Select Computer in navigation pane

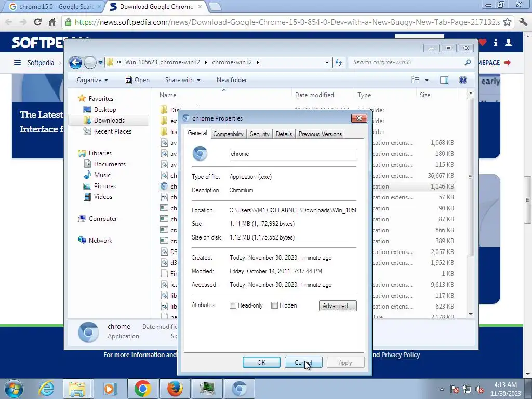(103, 219)
